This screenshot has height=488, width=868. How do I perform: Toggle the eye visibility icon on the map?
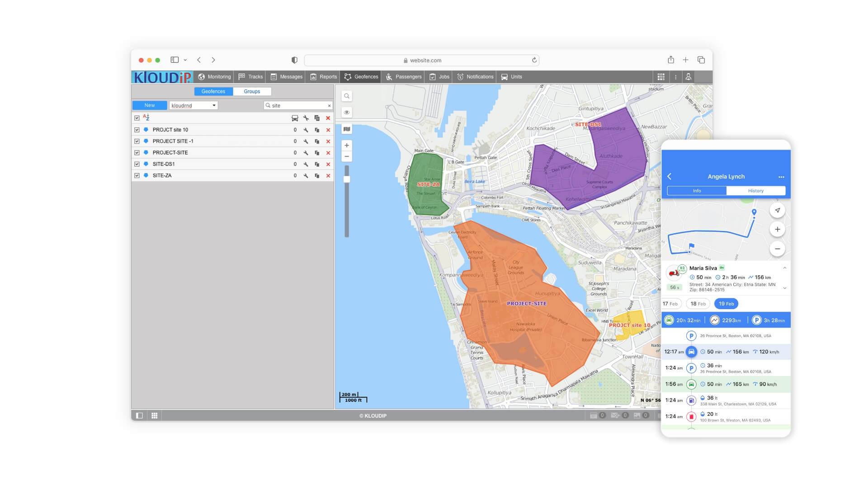(346, 112)
